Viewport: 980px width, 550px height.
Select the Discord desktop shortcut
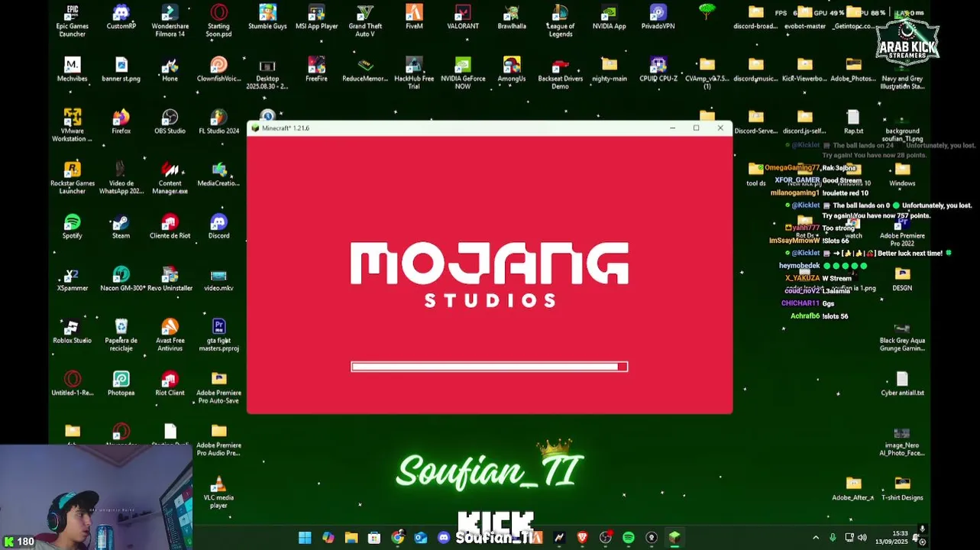pyautogui.click(x=218, y=227)
